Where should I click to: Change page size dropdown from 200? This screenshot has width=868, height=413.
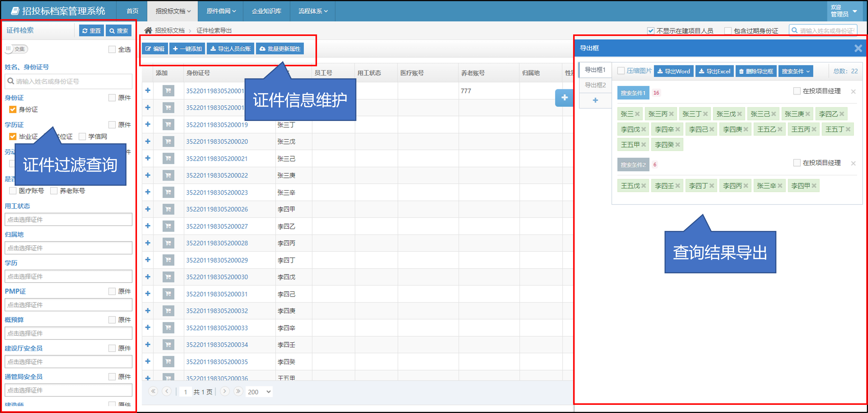pos(259,392)
